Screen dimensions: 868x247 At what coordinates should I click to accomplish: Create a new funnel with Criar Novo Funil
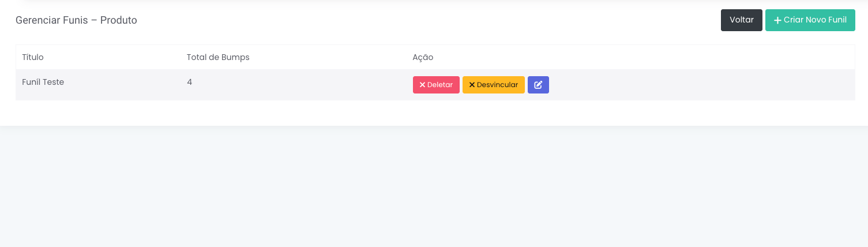(810, 20)
